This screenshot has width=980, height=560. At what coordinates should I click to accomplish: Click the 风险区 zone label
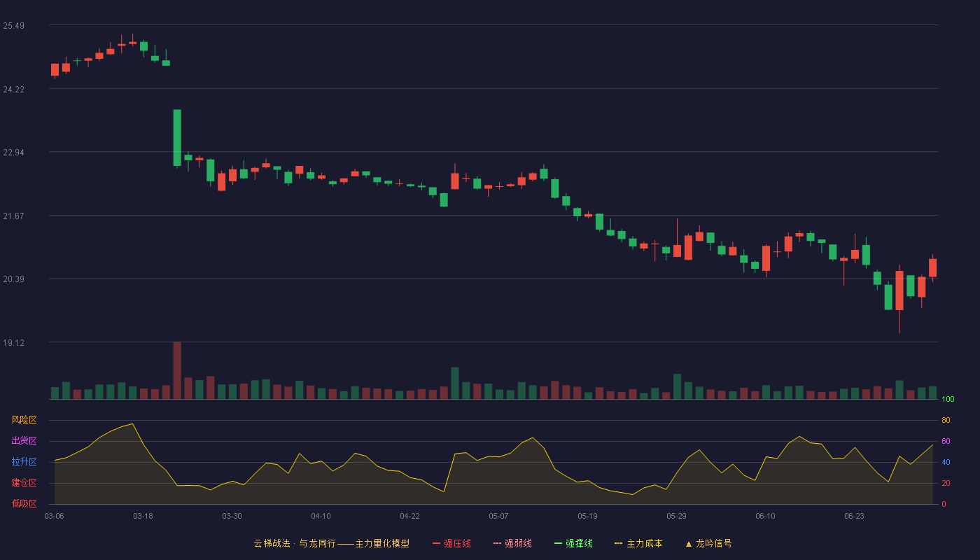(24, 420)
